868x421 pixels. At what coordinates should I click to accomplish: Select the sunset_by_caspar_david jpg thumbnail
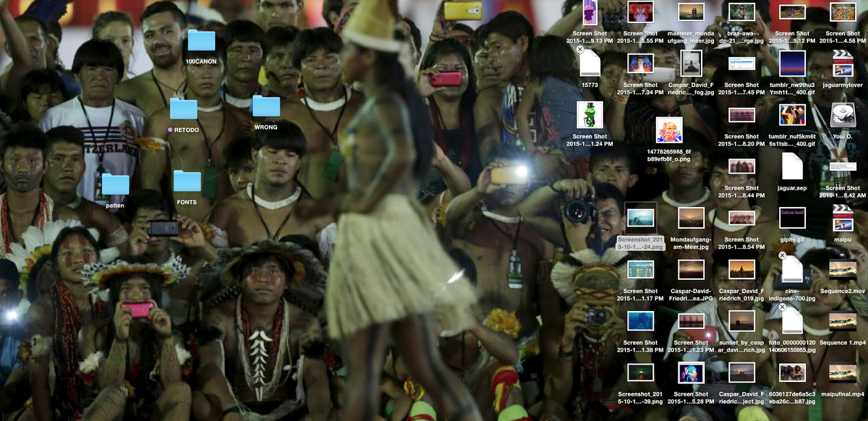741,321
